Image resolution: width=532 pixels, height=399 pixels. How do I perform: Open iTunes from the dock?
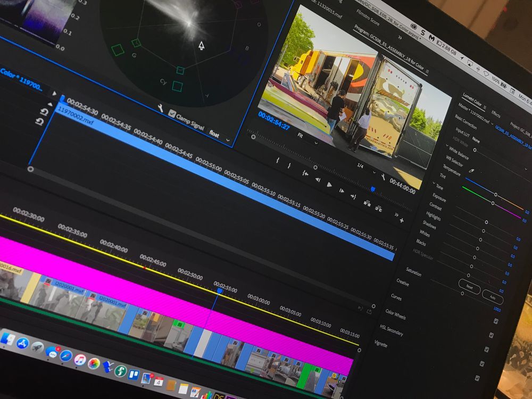(x=80, y=360)
